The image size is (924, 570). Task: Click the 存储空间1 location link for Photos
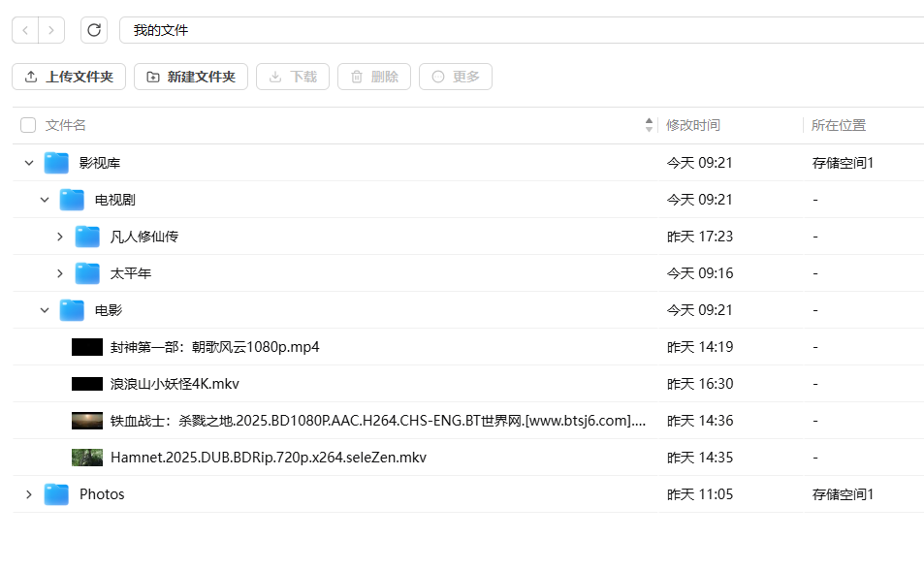point(841,493)
